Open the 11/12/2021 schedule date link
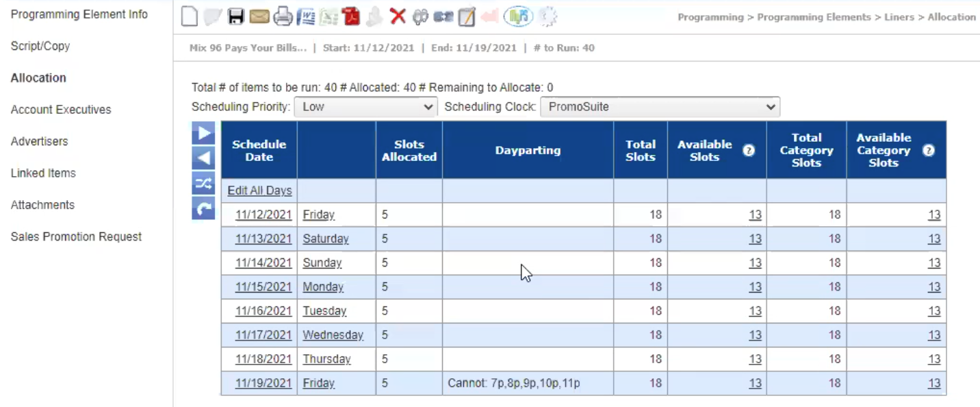Screen dimensions: 980x407 [x=263, y=215]
